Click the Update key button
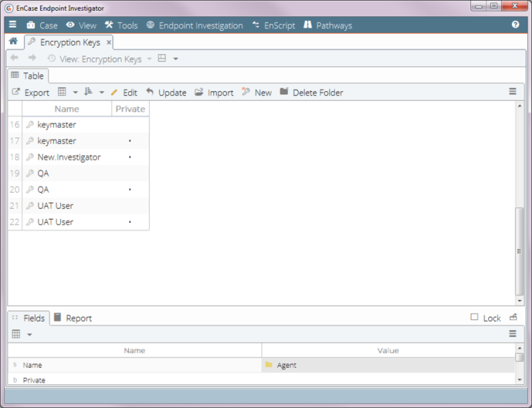Screen dimensions: 532x408 pyautogui.click(x=165, y=92)
